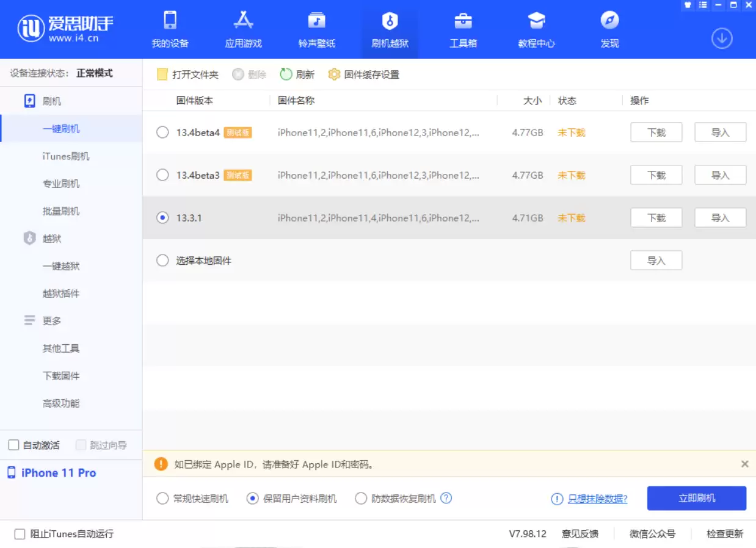Open 我的设备 device tab icon
This screenshot has height=548, width=756.
[x=170, y=20]
